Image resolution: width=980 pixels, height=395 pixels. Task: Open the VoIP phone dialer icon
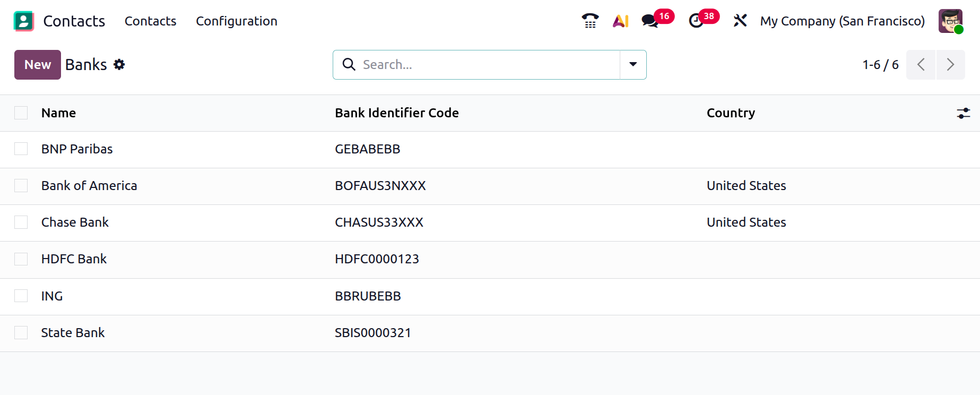pos(590,21)
